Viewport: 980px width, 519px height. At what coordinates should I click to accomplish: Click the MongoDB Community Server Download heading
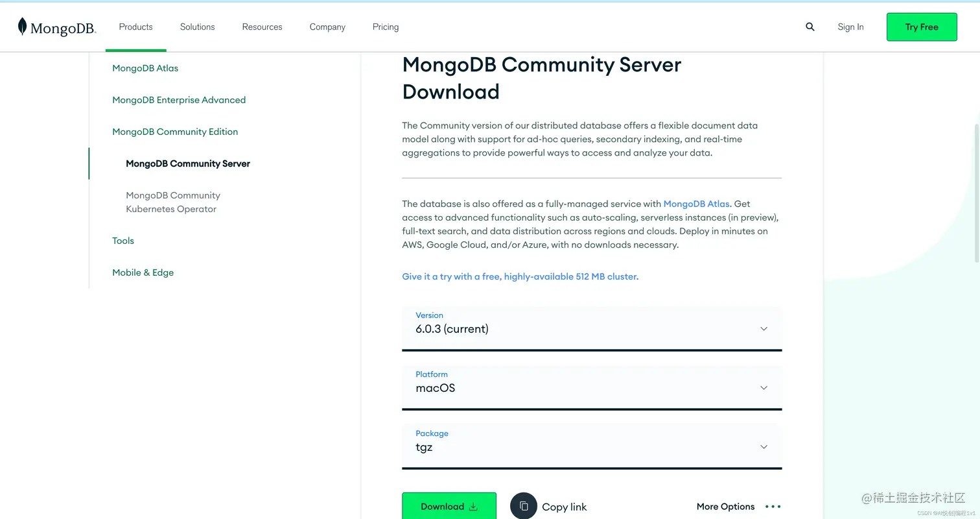pyautogui.click(x=542, y=78)
